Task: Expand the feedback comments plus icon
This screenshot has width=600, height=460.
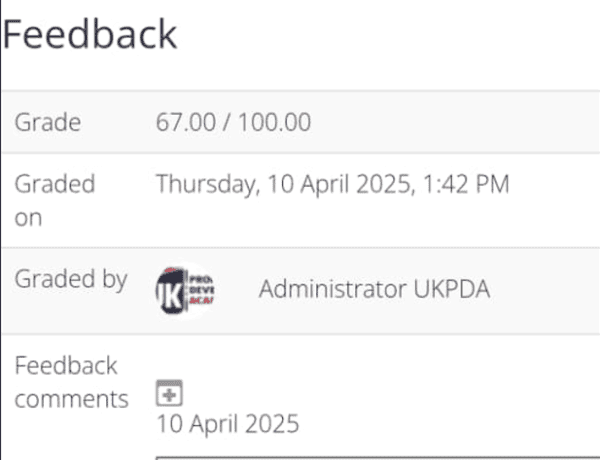Action: click(x=168, y=393)
